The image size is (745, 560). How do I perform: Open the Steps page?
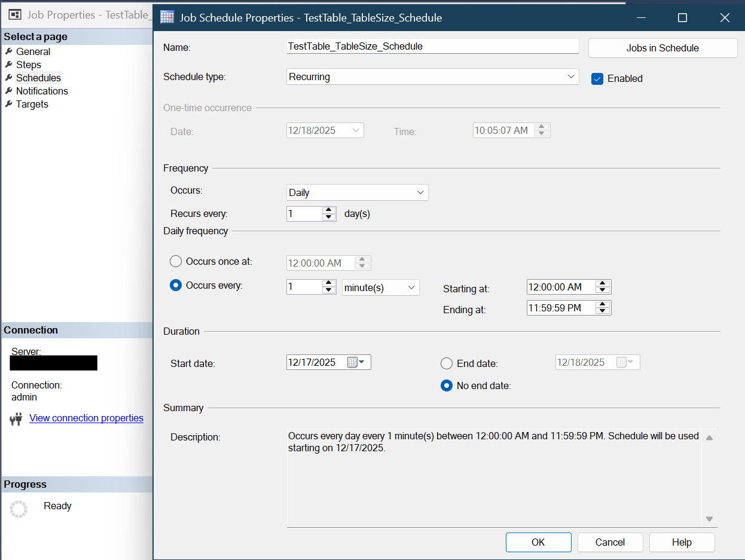tap(28, 65)
